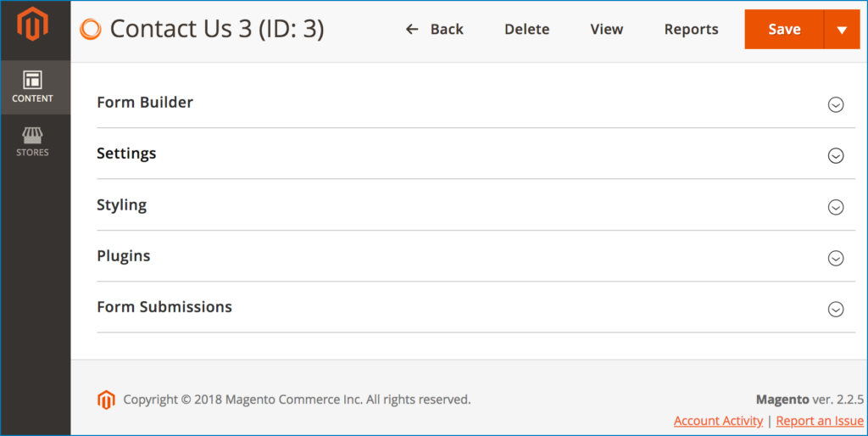Screen dimensions: 868x436
Task: Click the chevron on the Form Submissions row
Action: click(836, 310)
